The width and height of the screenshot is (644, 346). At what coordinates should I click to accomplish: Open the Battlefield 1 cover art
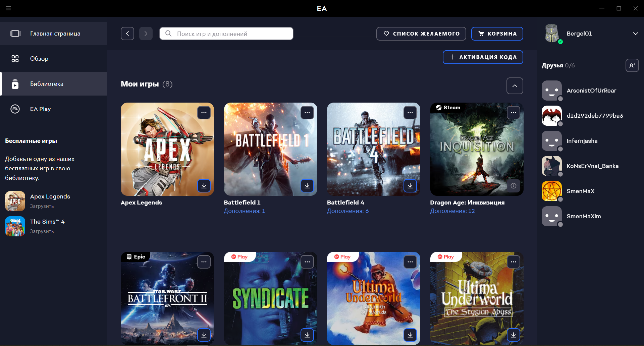coord(271,149)
